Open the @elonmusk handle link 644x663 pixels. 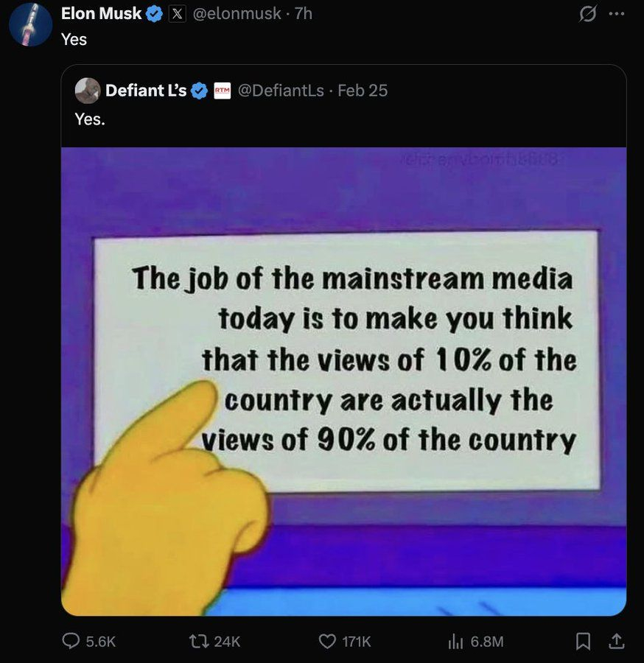pyautogui.click(x=236, y=13)
